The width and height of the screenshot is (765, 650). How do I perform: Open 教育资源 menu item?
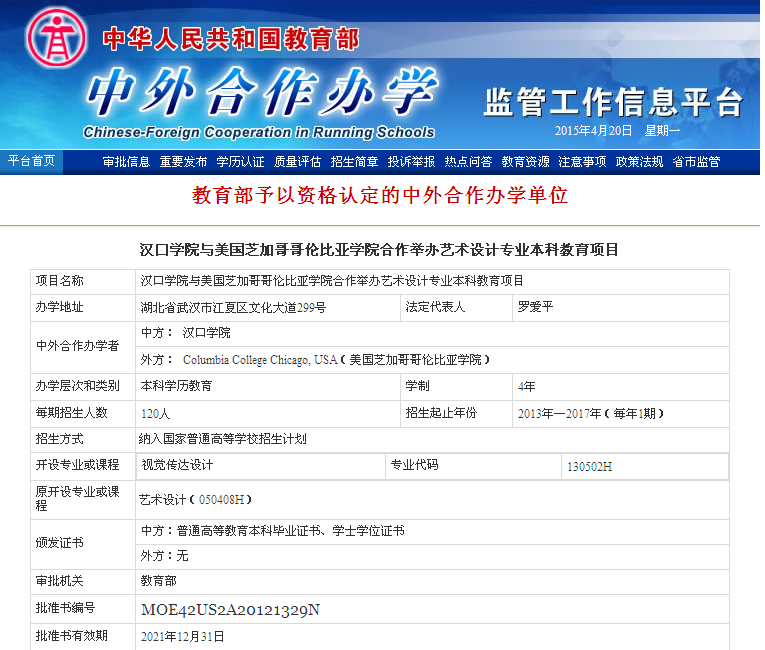(525, 162)
